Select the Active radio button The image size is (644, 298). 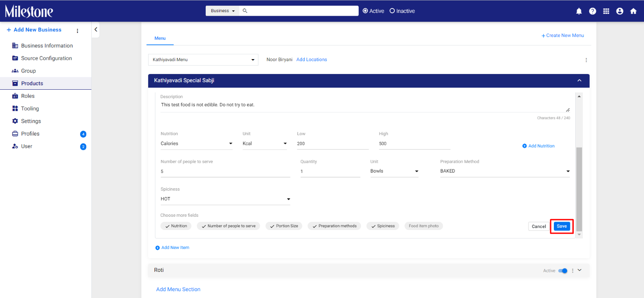click(365, 11)
